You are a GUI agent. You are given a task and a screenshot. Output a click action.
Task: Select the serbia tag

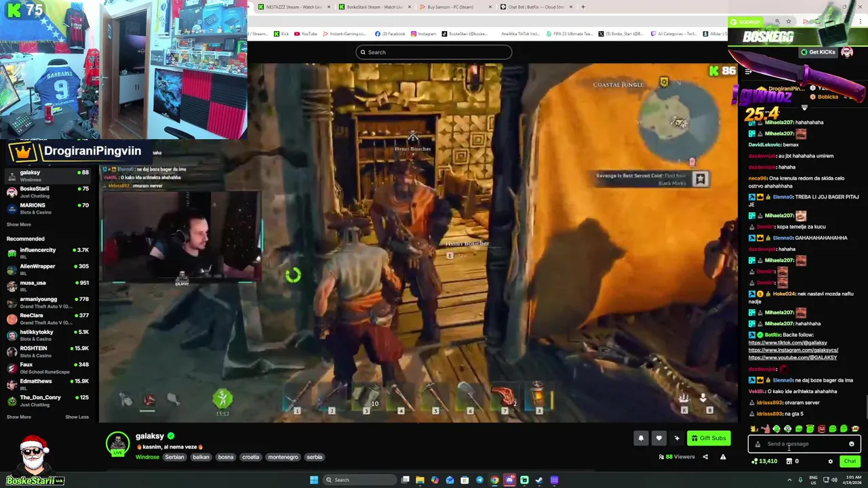point(315,457)
